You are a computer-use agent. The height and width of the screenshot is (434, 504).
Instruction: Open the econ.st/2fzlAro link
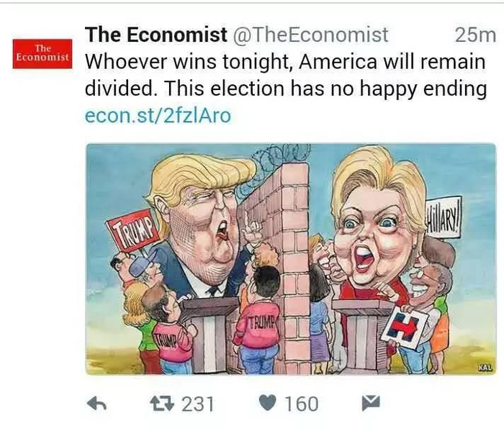click(x=158, y=115)
